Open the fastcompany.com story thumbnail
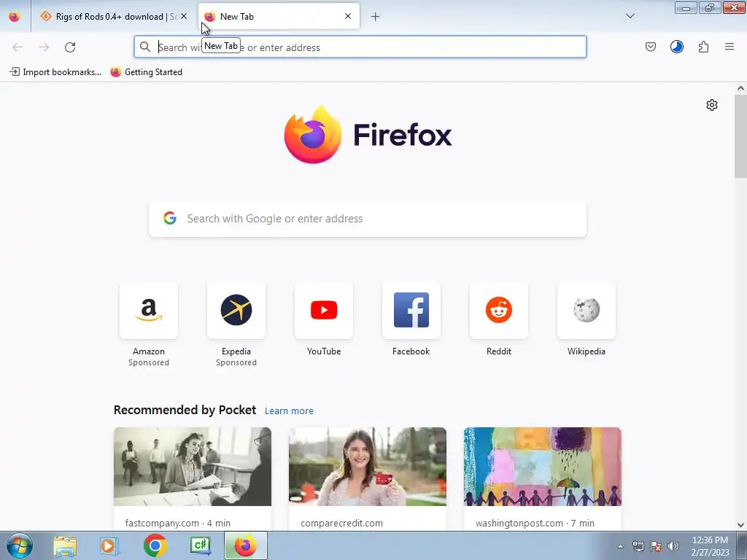This screenshot has width=747, height=560. (x=193, y=467)
